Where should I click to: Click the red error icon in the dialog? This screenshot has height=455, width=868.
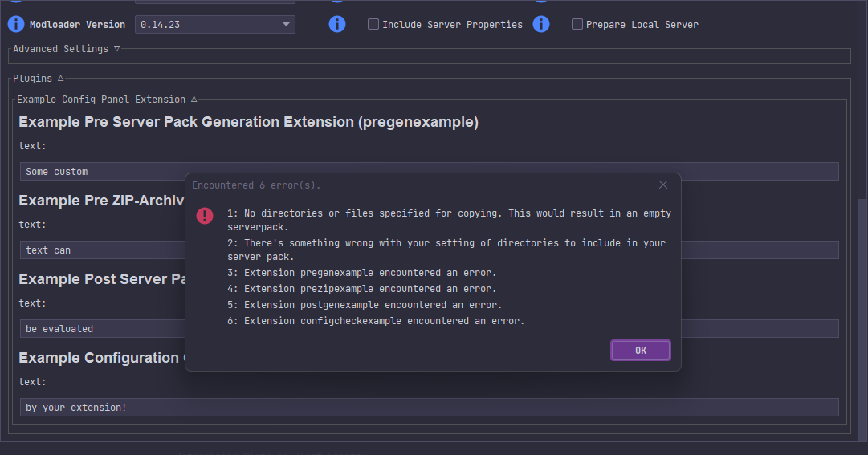[x=205, y=216]
